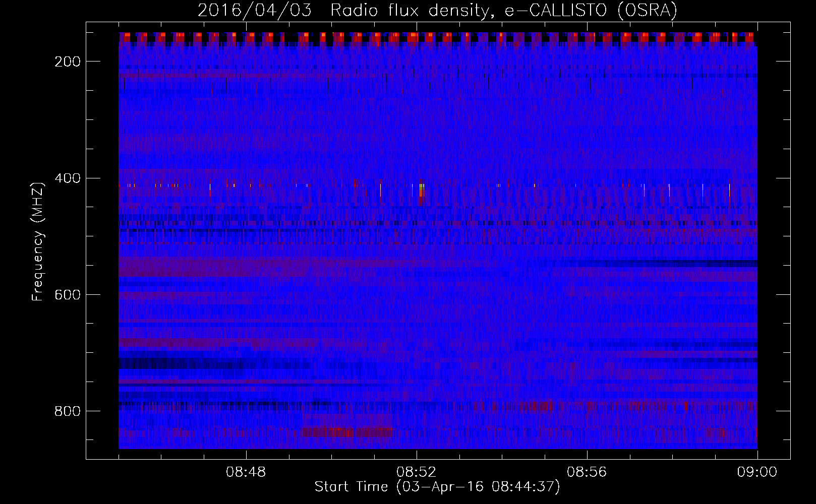The height and width of the screenshot is (504, 816).
Task: Click the 08:48 time tick label
Action: click(x=246, y=472)
